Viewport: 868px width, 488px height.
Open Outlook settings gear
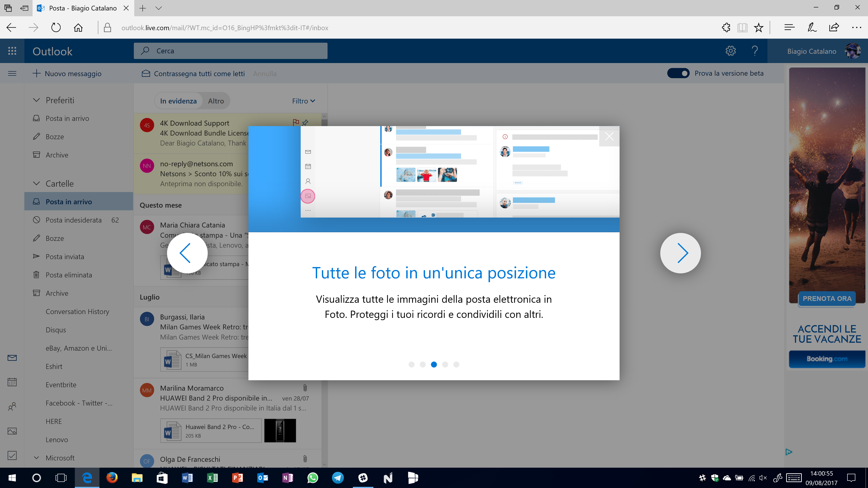coord(731,51)
